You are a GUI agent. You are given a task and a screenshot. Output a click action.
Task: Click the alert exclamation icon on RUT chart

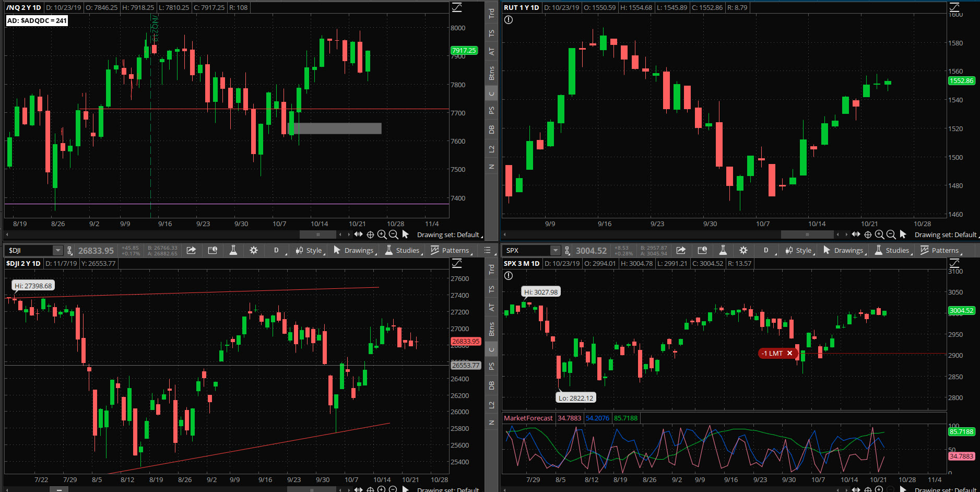point(509,20)
